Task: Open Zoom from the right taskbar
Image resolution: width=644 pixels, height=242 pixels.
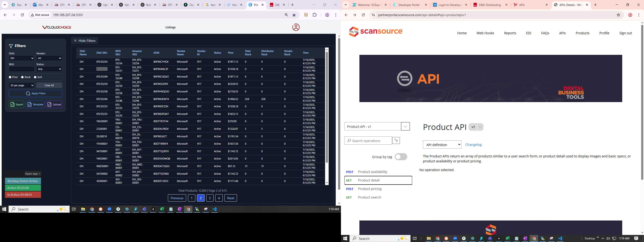Action: click(x=455, y=238)
